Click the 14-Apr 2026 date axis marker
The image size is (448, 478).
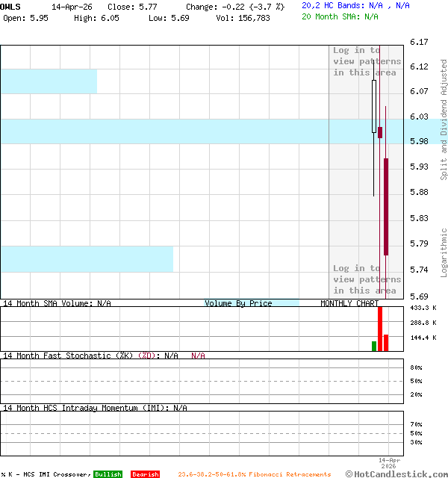[390, 462]
